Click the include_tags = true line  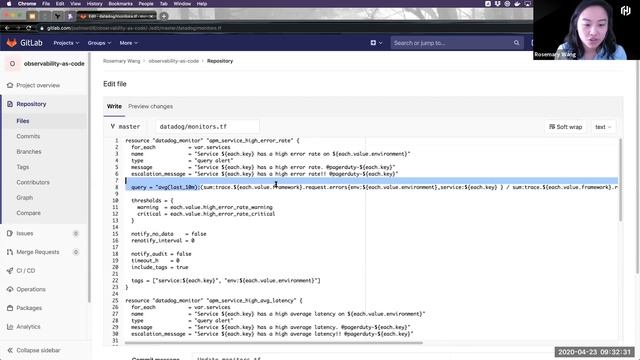point(160,267)
